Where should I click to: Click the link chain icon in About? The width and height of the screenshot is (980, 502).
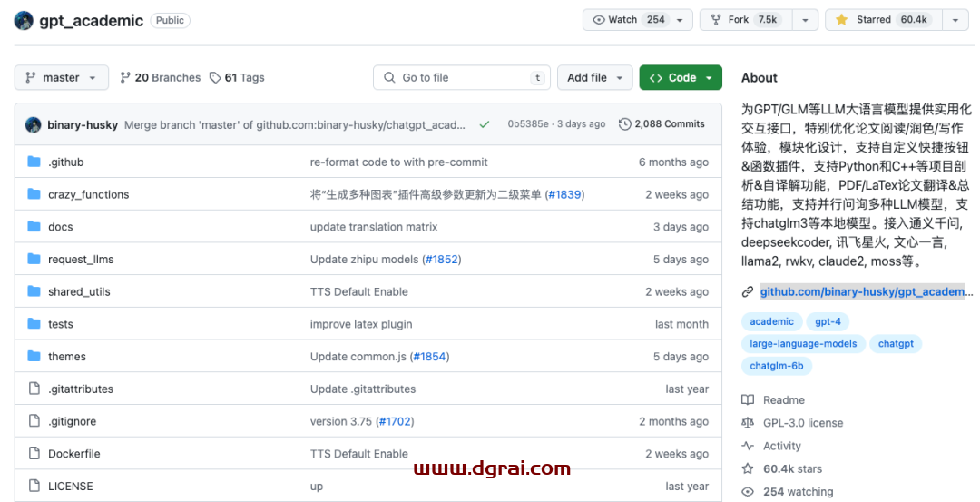748,292
